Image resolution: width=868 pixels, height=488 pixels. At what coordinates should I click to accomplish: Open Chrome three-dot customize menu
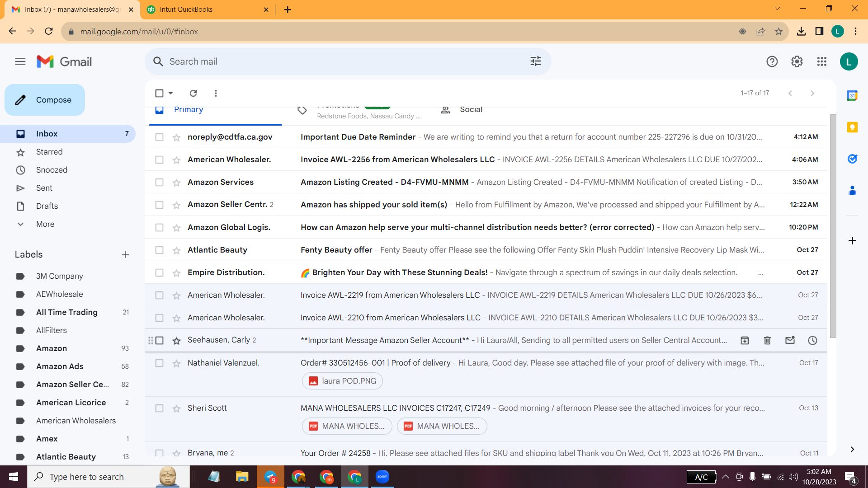pyautogui.click(x=855, y=32)
